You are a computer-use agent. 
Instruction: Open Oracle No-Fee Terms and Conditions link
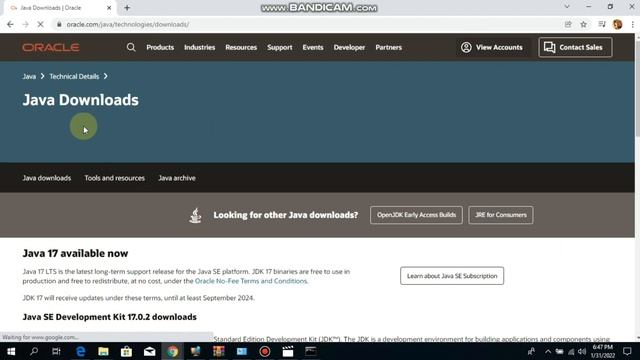(x=251, y=281)
